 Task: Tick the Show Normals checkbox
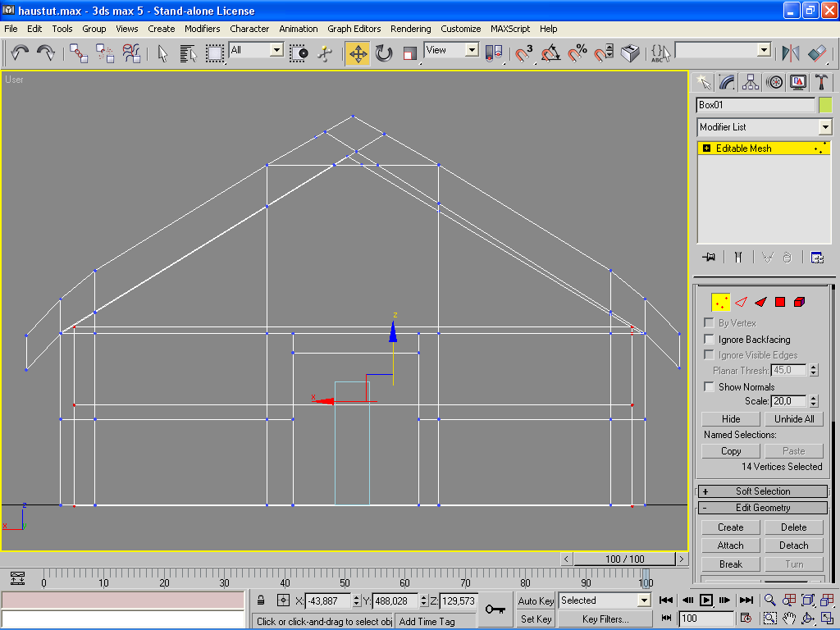(x=710, y=386)
